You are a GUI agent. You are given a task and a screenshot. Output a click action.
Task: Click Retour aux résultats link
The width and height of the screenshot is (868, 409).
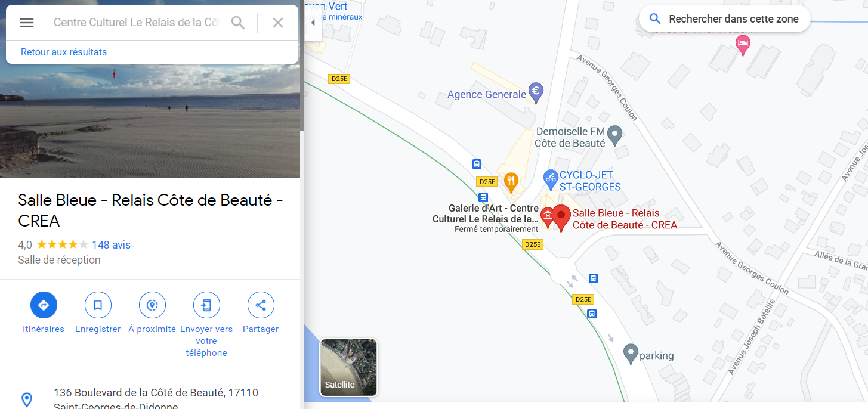[64, 52]
